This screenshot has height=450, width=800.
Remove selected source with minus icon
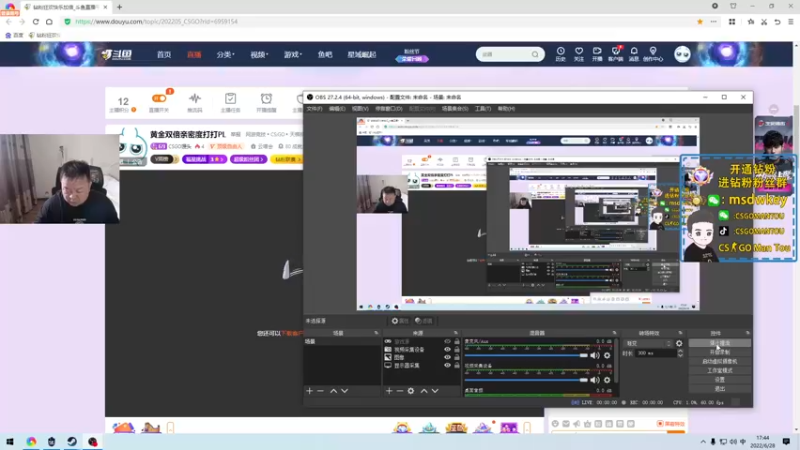pos(399,391)
